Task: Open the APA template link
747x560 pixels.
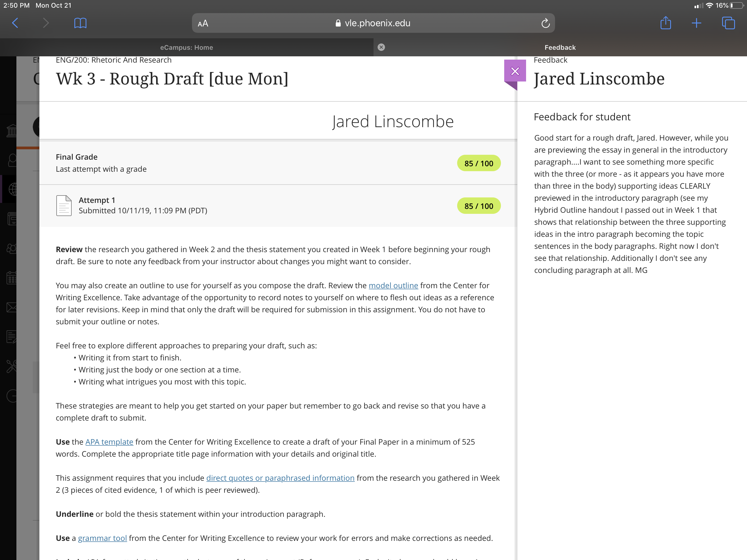Action: coord(109,442)
